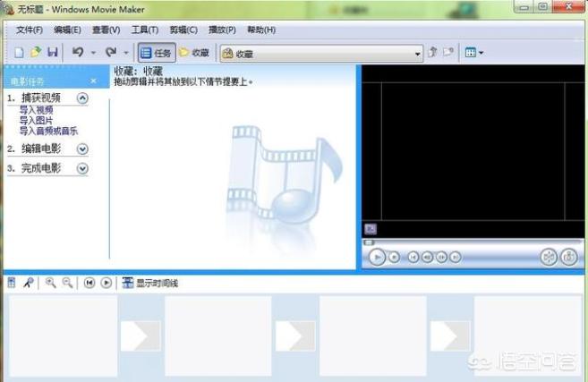Open the 文件(F) menu
Viewport: 588px width, 382px height.
[30, 30]
